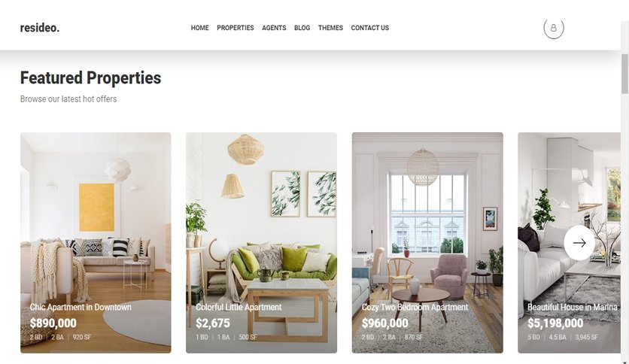Select the THEMES menu item
The image size is (629, 364).
coord(330,28)
